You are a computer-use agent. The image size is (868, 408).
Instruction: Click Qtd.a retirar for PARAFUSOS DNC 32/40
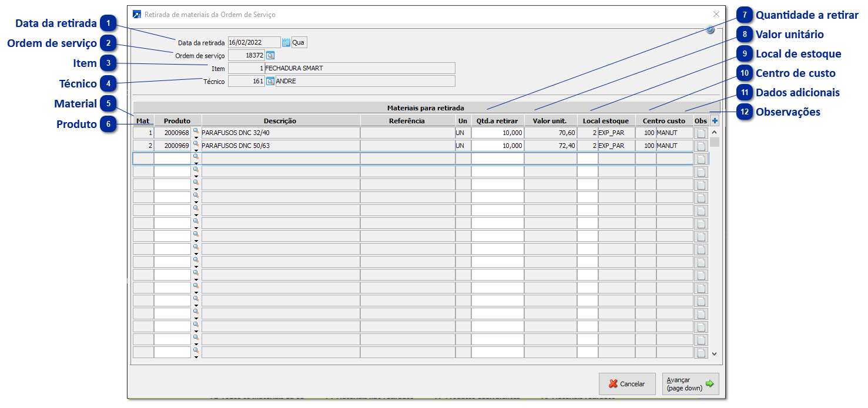pos(498,133)
